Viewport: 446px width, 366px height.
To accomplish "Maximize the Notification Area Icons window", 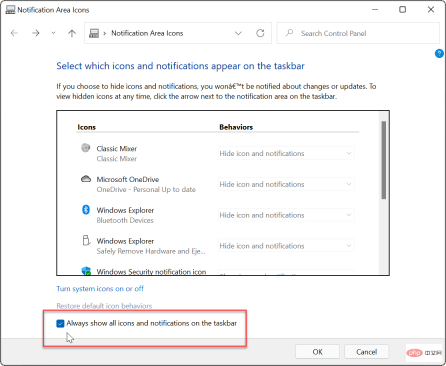I will pyautogui.click(x=403, y=10).
